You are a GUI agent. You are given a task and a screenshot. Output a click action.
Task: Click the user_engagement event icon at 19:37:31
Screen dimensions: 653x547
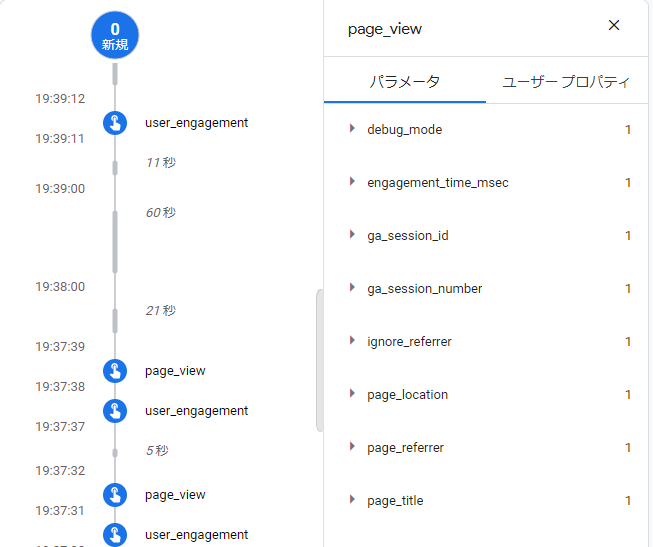click(x=115, y=535)
